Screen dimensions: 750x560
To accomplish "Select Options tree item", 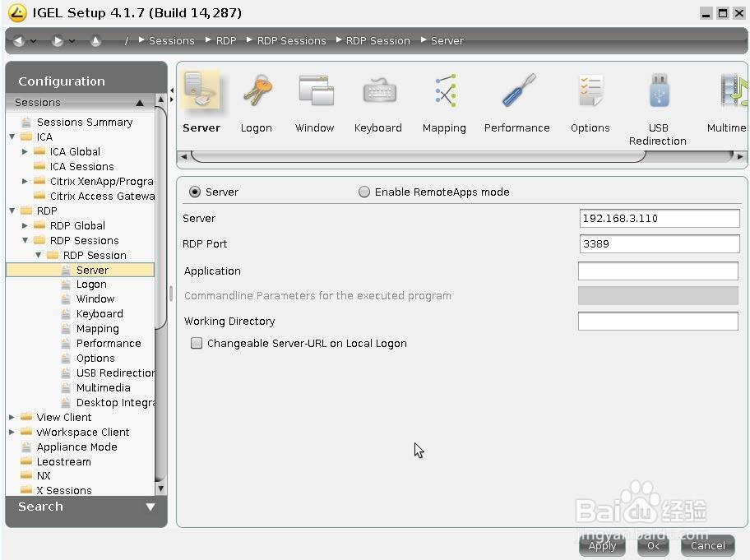I will click(95, 359).
